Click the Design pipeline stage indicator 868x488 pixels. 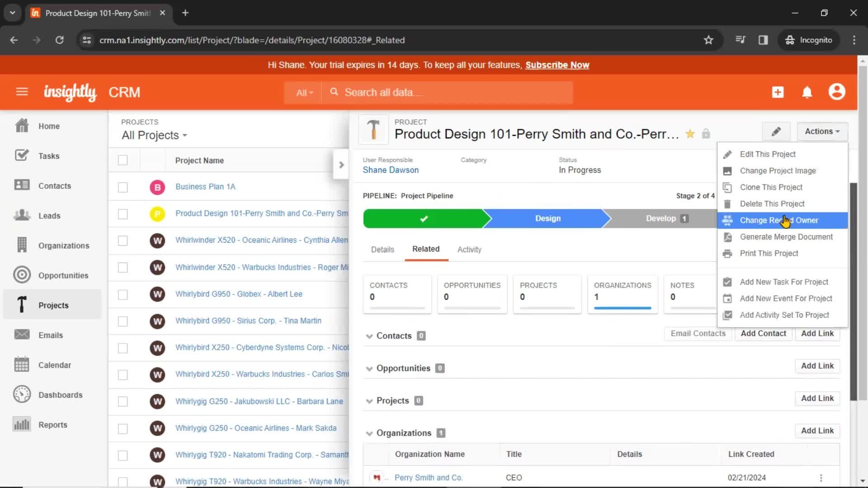(547, 218)
